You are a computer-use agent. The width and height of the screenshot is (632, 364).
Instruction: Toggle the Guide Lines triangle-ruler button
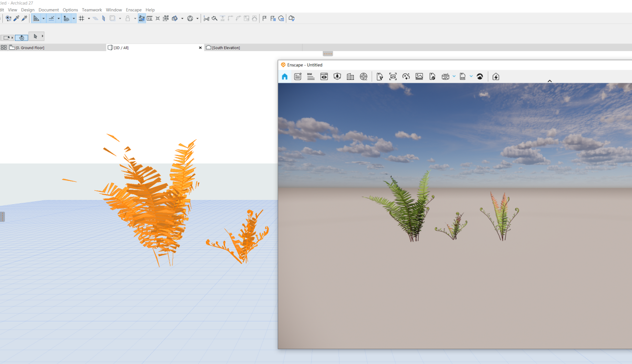click(x=36, y=18)
